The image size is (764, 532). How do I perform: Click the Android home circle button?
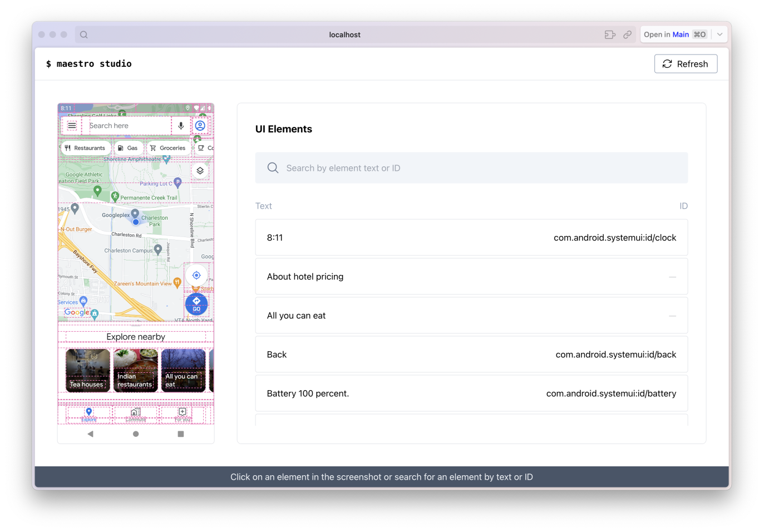[x=136, y=434]
